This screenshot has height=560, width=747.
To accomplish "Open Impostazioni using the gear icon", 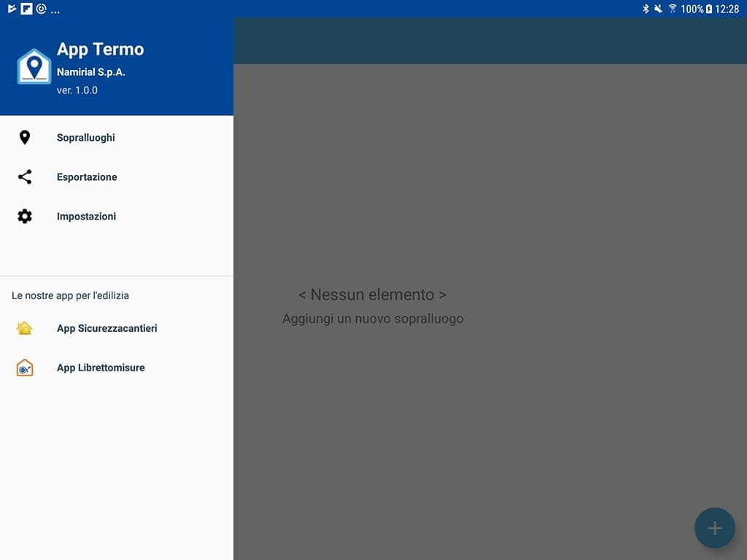I will click(x=24, y=216).
